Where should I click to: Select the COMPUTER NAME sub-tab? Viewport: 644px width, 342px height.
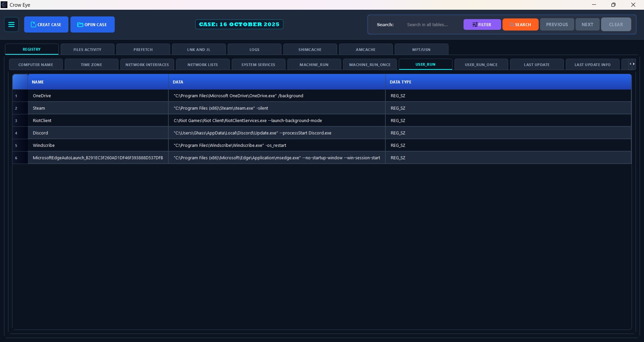[36, 64]
